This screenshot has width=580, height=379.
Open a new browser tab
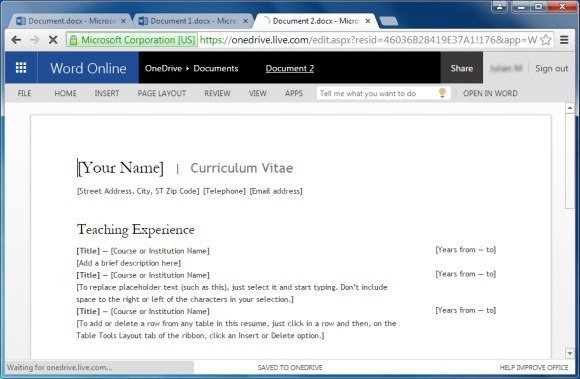tap(388, 21)
